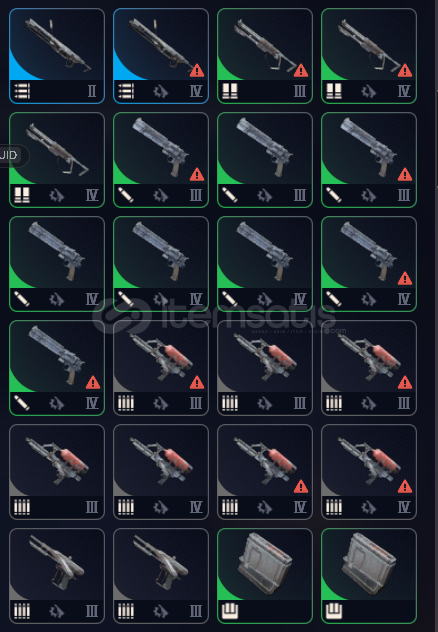Select green tier IV shotgun without warning badge

coord(57,160)
